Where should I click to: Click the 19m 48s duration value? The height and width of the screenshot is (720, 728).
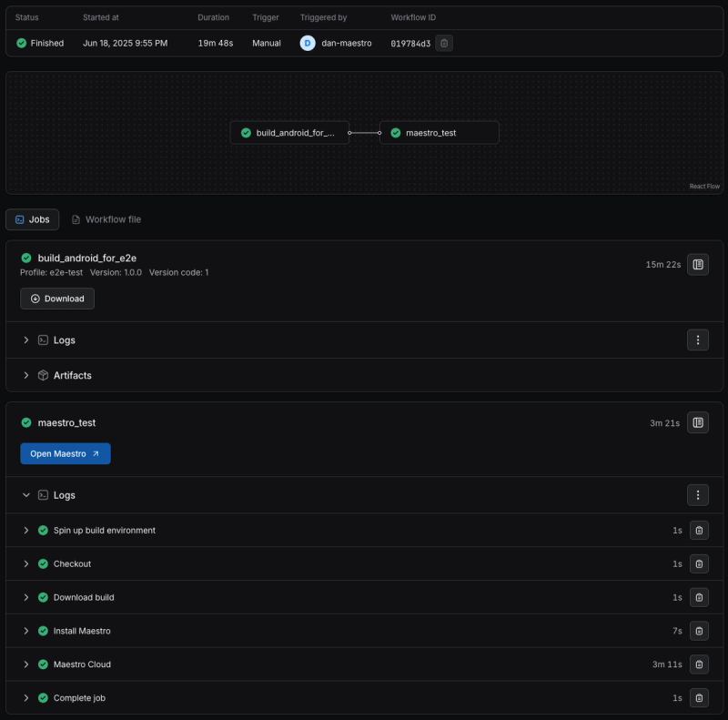216,43
